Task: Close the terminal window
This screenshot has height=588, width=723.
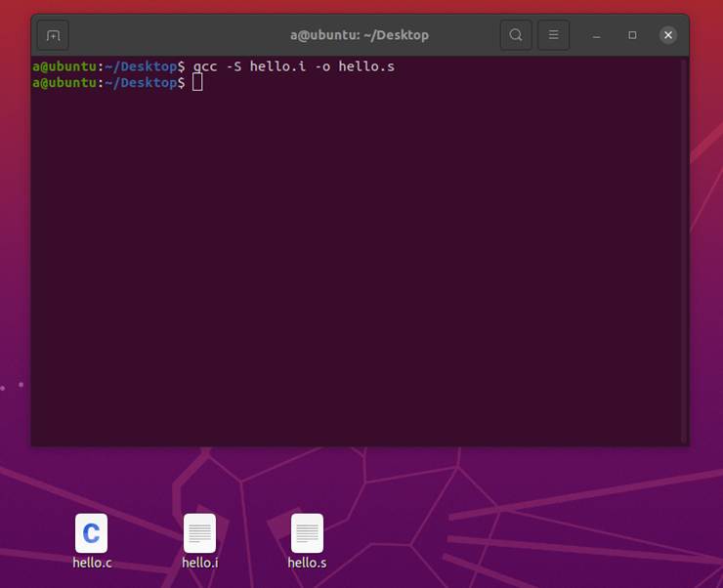Action: (667, 35)
